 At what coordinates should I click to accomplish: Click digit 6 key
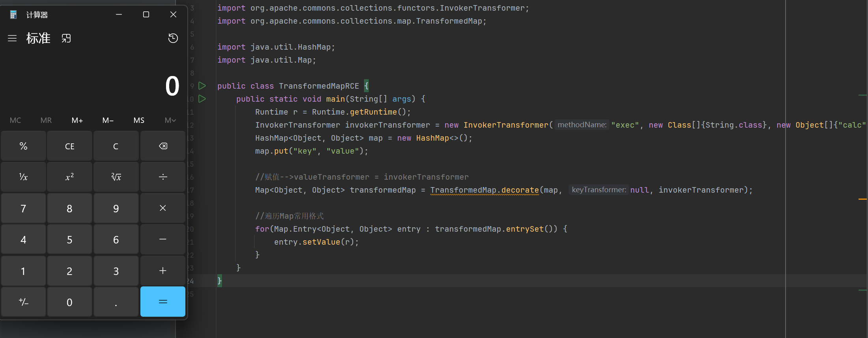tap(116, 240)
